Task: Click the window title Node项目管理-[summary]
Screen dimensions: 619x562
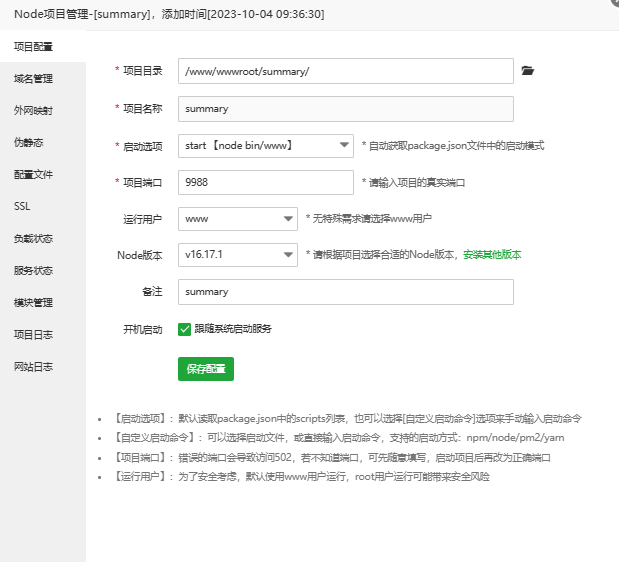Action: tap(169, 14)
